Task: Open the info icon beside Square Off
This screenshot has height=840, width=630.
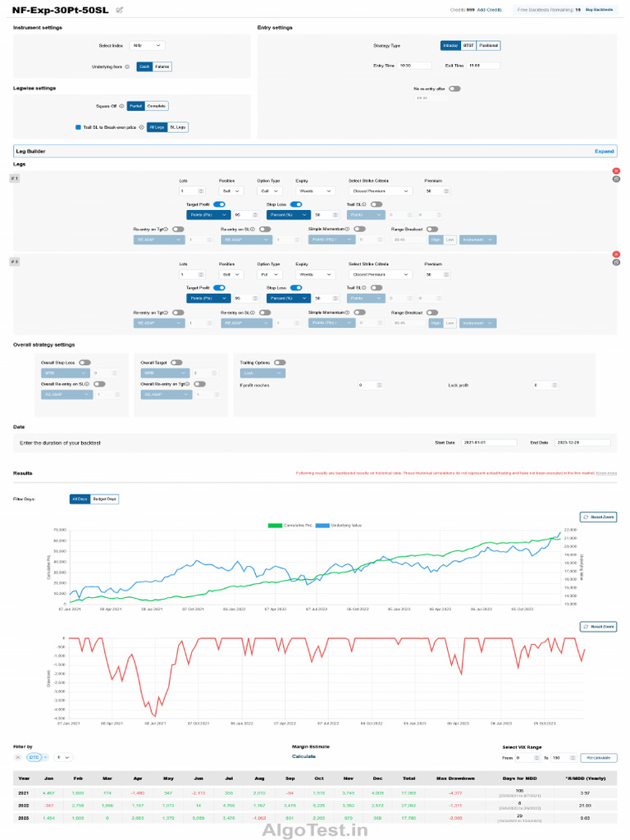Action: (121, 106)
